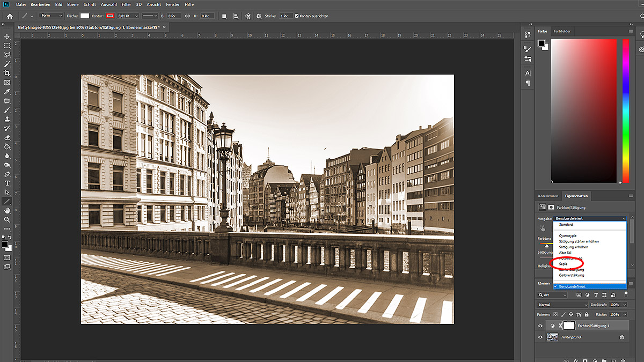The image size is (644, 362).
Task: Hide the Farbton/Sättigung 1 layer
Action: tap(540, 326)
